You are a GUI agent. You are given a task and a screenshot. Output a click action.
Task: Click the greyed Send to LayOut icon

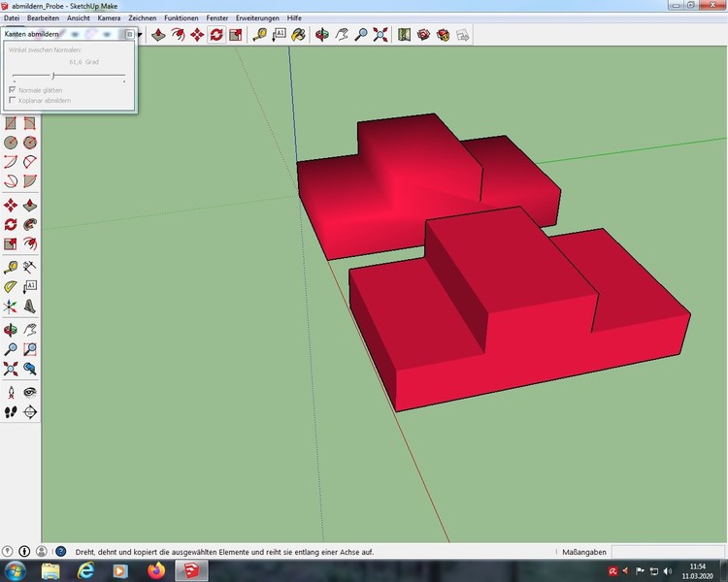(x=462, y=35)
